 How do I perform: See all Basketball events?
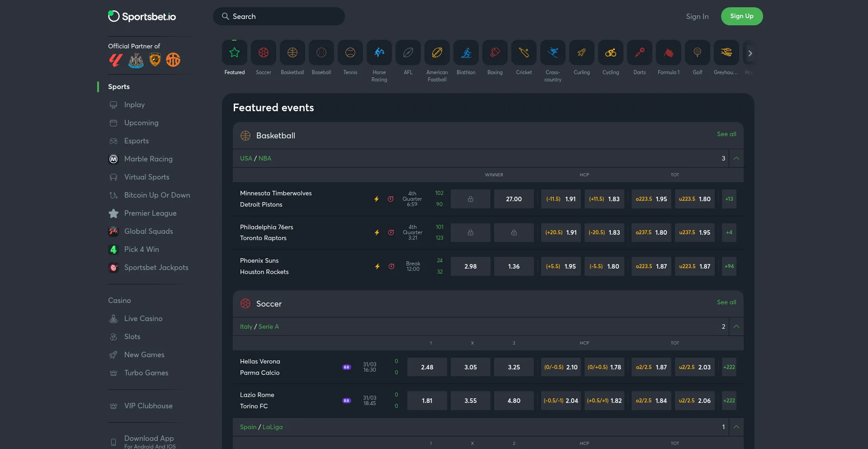(x=726, y=134)
